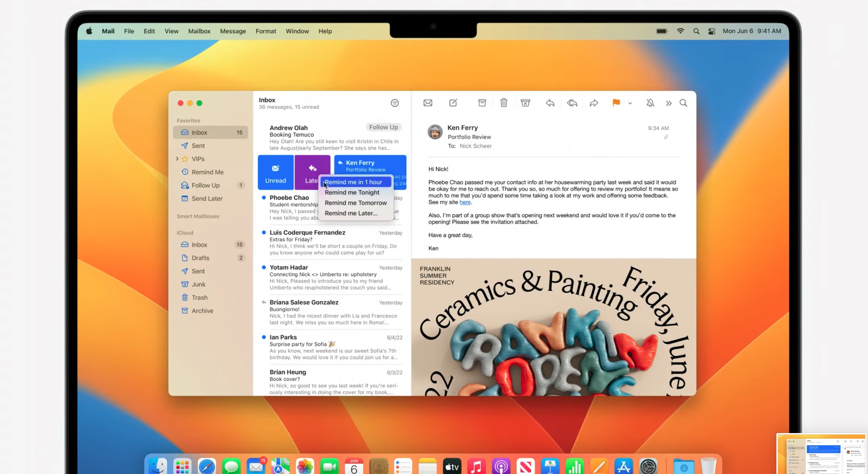The height and width of the screenshot is (474, 868).
Task: Click the blue Unread swipe button
Action: click(275, 173)
